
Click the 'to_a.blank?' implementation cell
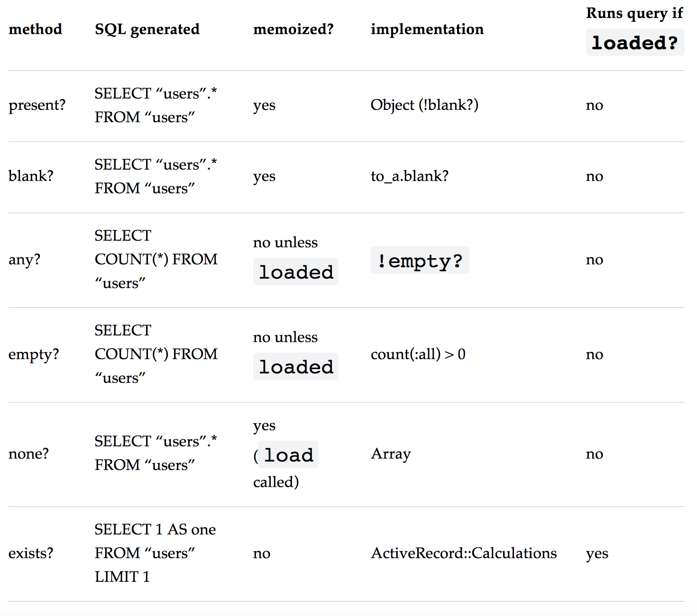pyautogui.click(x=410, y=176)
